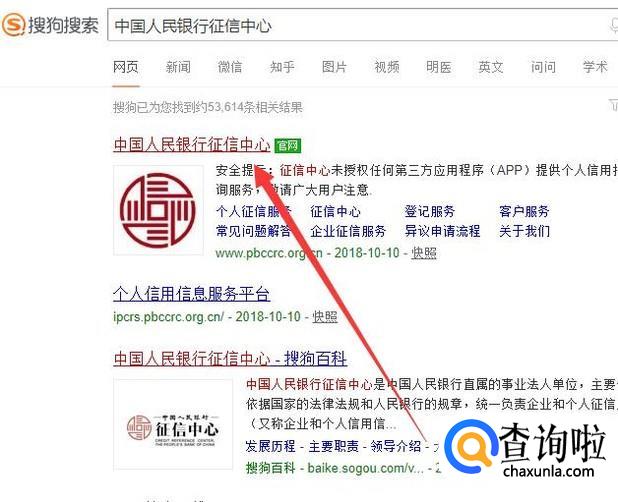Image resolution: width=618 pixels, height=502 pixels.
Task: Open the 学术 tab
Action: (x=595, y=67)
